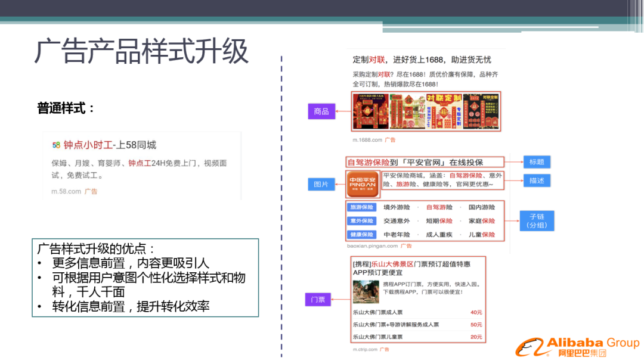Viewport: 644px width, 364px height.
Task: Click the m.1688.com ad URL
Action: (x=367, y=140)
